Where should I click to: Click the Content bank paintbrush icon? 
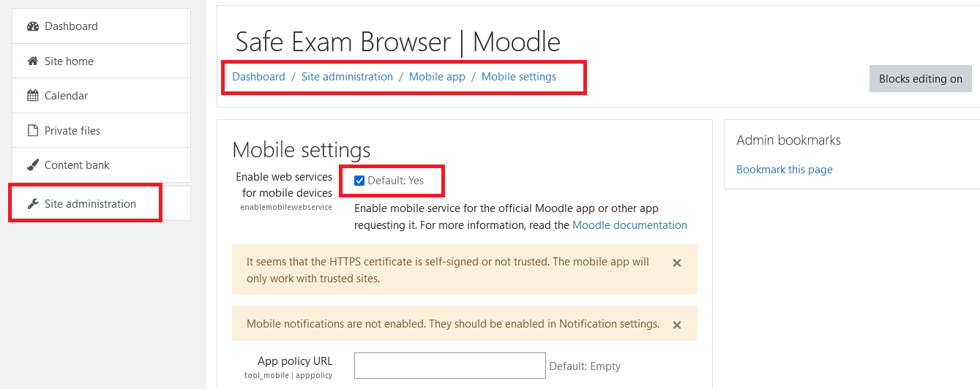(32, 165)
